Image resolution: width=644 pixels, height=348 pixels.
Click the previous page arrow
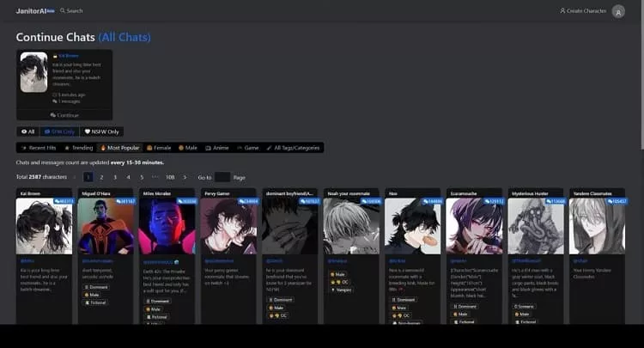tap(75, 178)
